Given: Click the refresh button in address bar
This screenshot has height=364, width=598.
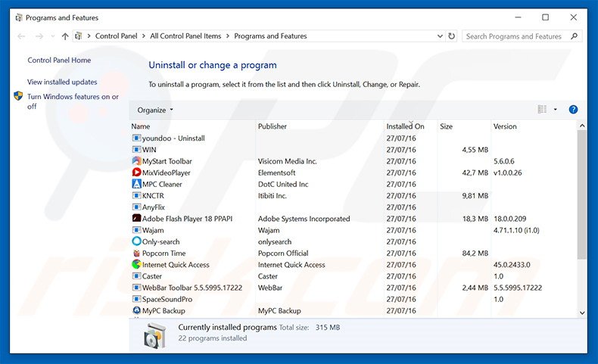Looking at the screenshot, I should (452, 36).
